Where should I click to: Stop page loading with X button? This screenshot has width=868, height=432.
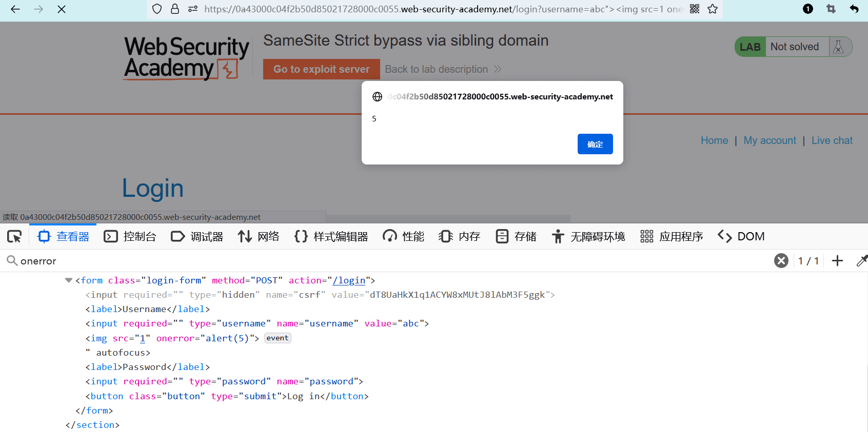62,9
